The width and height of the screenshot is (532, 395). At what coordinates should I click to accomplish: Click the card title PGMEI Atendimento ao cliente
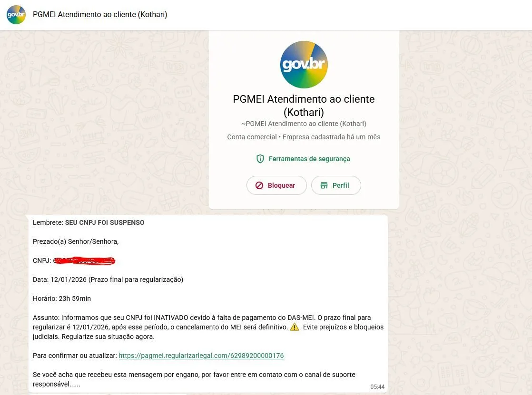point(304,106)
